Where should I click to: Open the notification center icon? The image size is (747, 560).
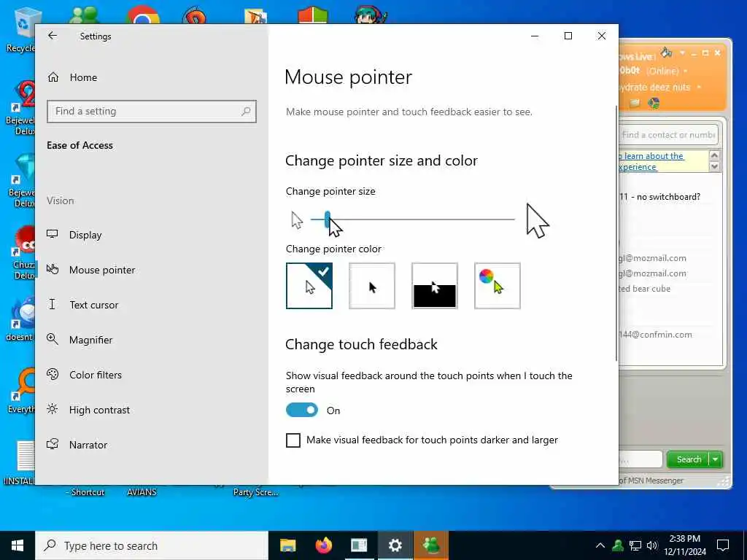click(723, 545)
